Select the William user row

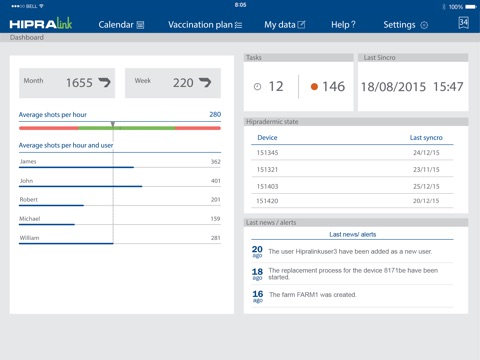pyautogui.click(x=120, y=239)
